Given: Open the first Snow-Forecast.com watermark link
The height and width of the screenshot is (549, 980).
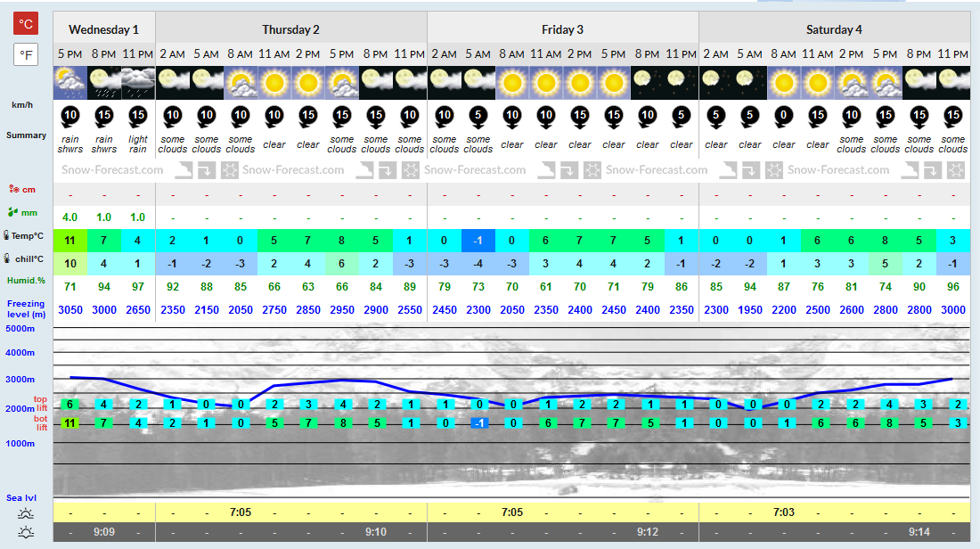Looking at the screenshot, I should (112, 169).
